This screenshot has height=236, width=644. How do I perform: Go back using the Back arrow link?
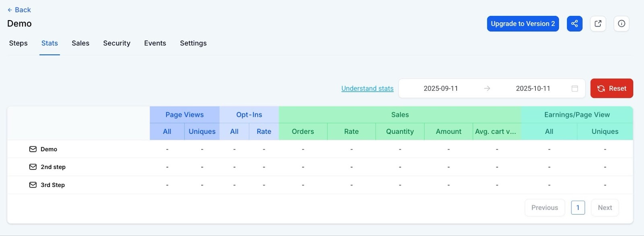(19, 10)
